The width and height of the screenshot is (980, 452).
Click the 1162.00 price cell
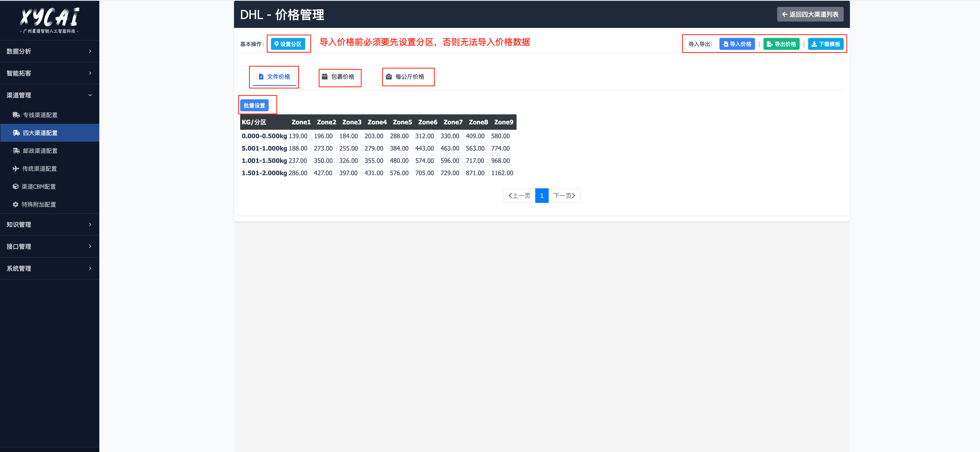click(x=502, y=173)
